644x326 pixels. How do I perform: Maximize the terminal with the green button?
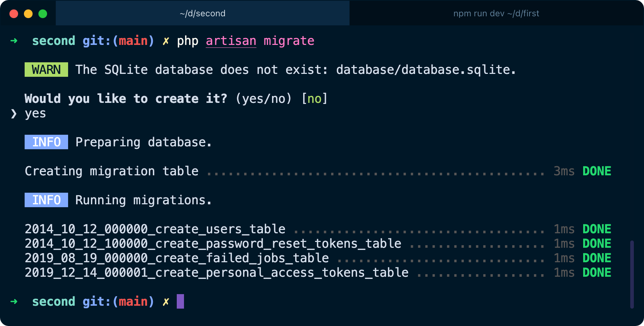coord(43,14)
